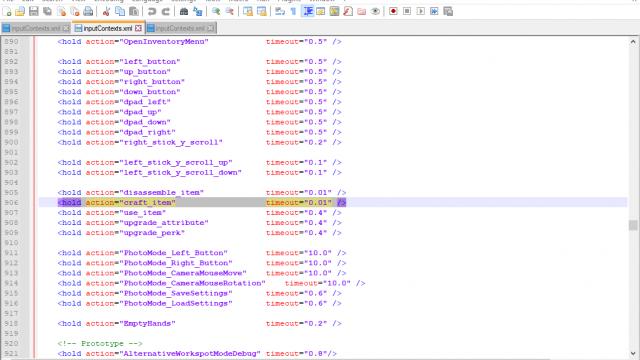The height and width of the screenshot is (360, 640).
Task: Click the vertical scrollbar down arrow
Action: (633, 353)
